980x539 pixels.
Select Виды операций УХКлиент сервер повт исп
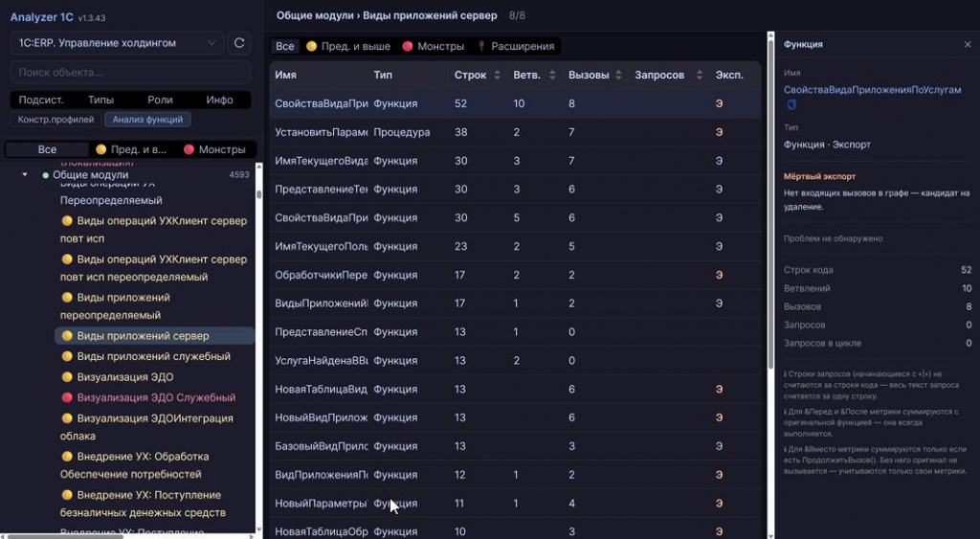[154, 230]
